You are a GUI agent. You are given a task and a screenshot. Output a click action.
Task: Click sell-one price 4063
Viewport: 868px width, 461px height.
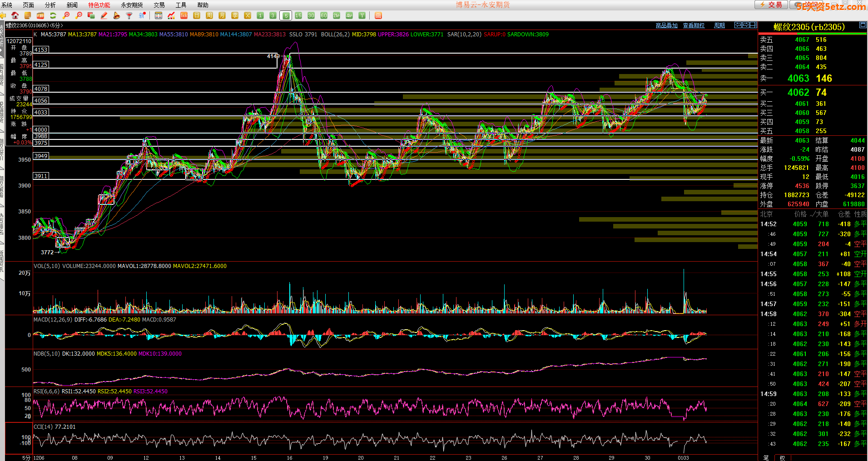[x=798, y=78]
